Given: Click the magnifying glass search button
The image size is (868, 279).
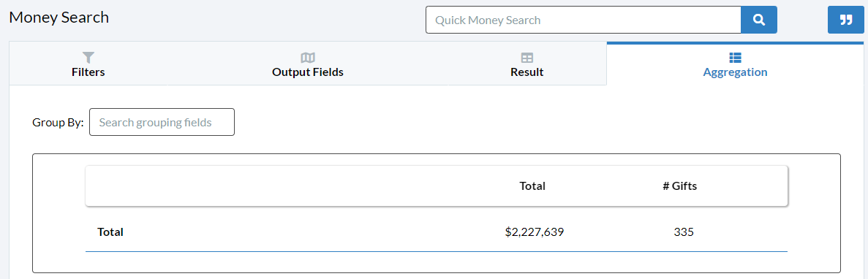Looking at the screenshot, I should click(x=759, y=20).
